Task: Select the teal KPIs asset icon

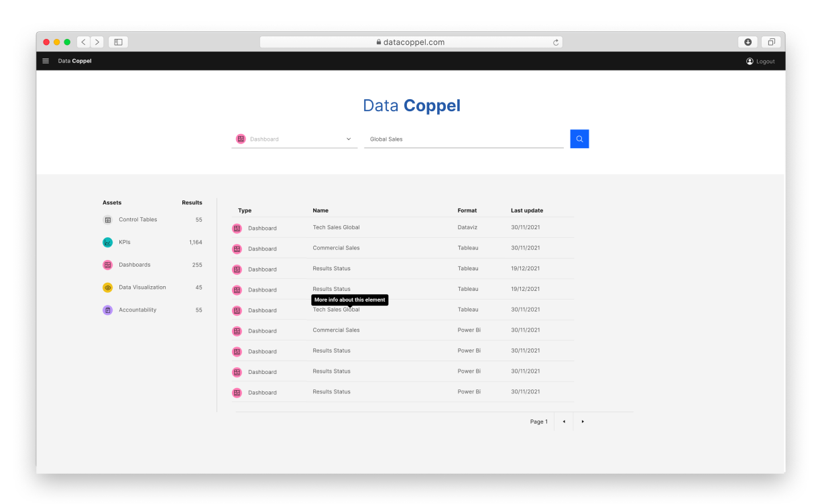Action: [x=108, y=243]
